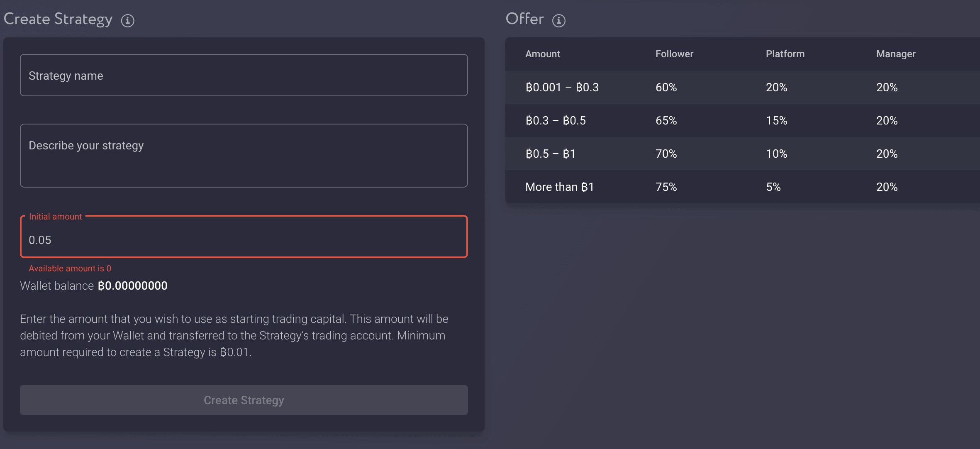Click the 60% follower share cell
The height and width of the screenshot is (449, 980).
[666, 87]
